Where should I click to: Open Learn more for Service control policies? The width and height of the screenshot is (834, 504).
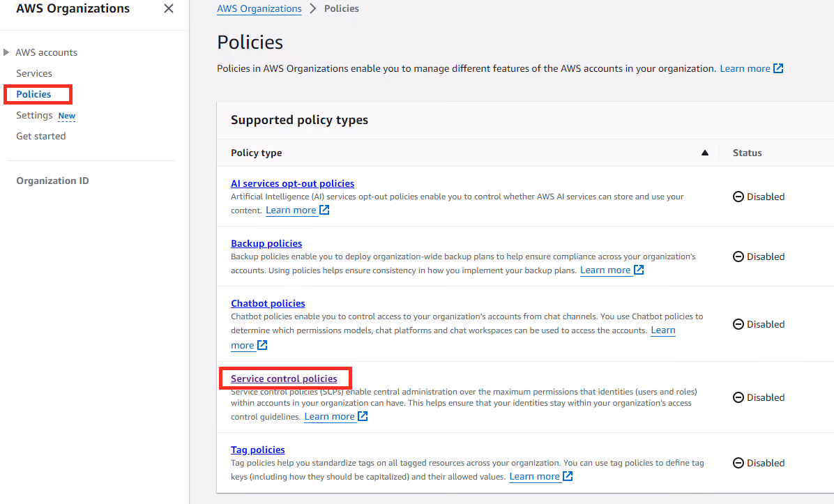tap(329, 416)
